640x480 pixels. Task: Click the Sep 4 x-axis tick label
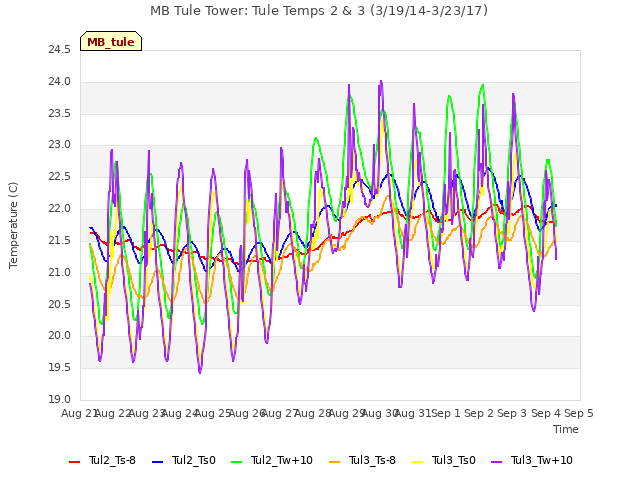[546, 413]
